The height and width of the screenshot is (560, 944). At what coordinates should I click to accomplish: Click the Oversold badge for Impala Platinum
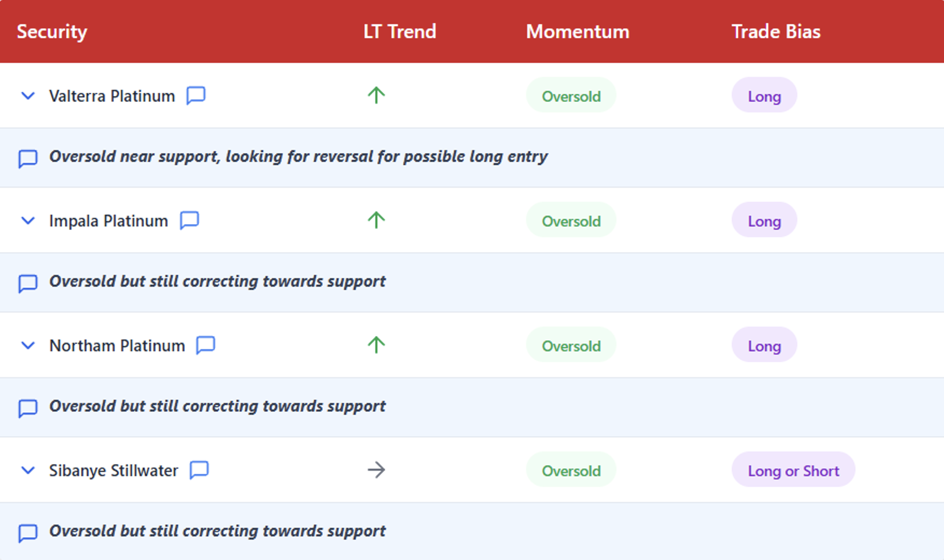(x=571, y=221)
